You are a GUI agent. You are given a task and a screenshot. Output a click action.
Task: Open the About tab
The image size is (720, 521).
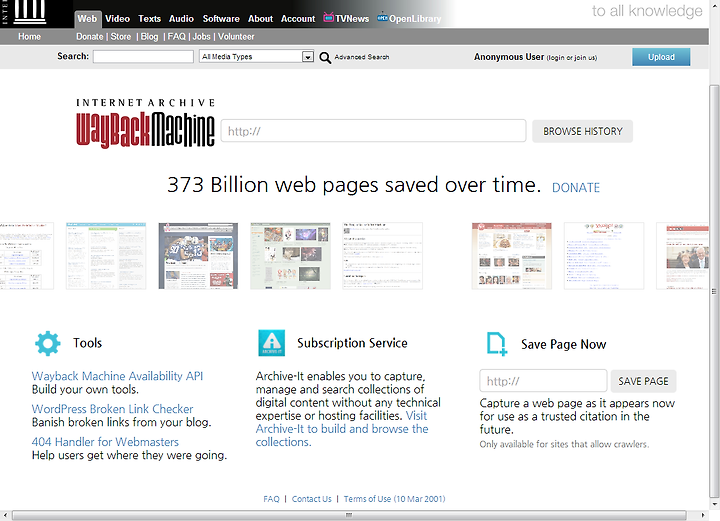point(260,19)
